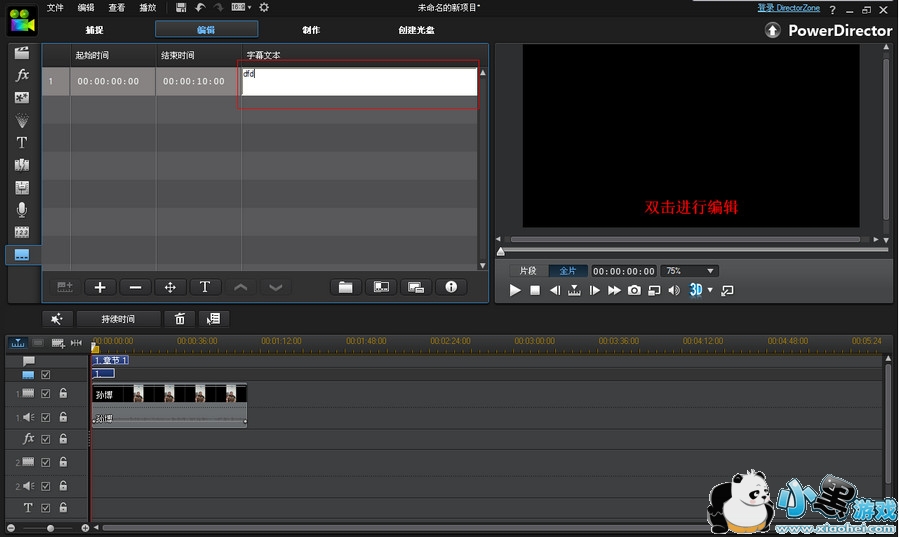Click the add subtitle plus button

pyautogui.click(x=100, y=287)
